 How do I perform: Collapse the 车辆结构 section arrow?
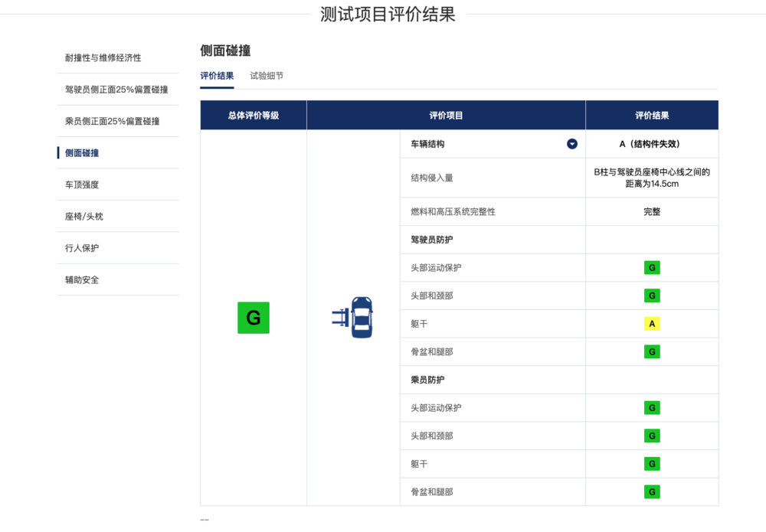571,144
